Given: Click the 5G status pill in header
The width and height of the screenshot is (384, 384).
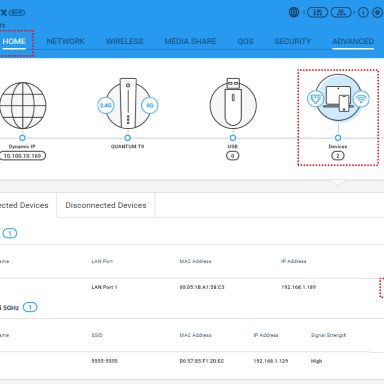Looking at the screenshot, I should [341, 13].
